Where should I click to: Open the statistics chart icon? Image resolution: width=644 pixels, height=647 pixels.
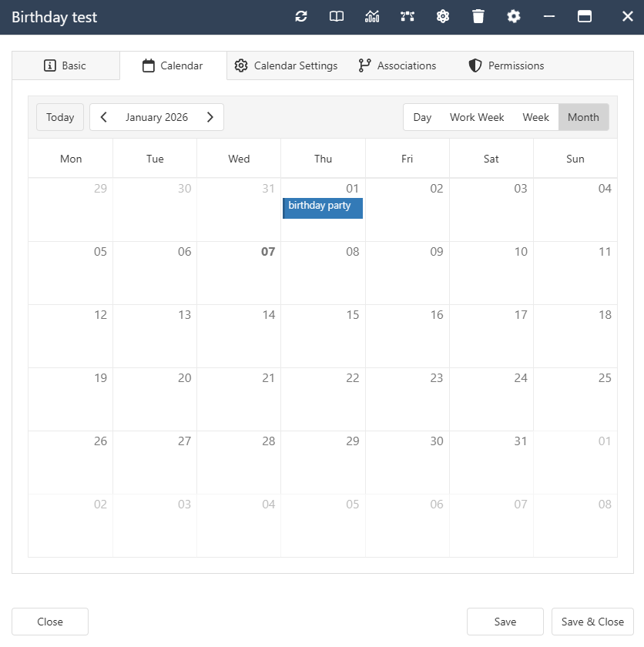(x=372, y=16)
